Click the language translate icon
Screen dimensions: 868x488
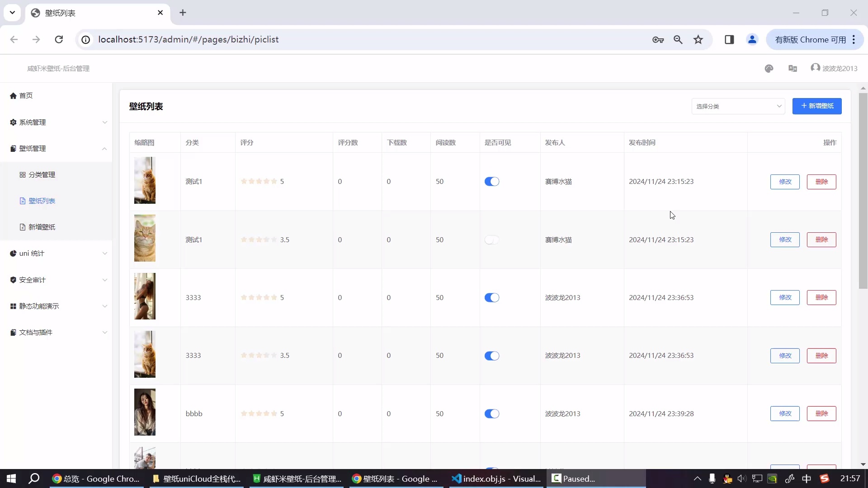(x=793, y=69)
